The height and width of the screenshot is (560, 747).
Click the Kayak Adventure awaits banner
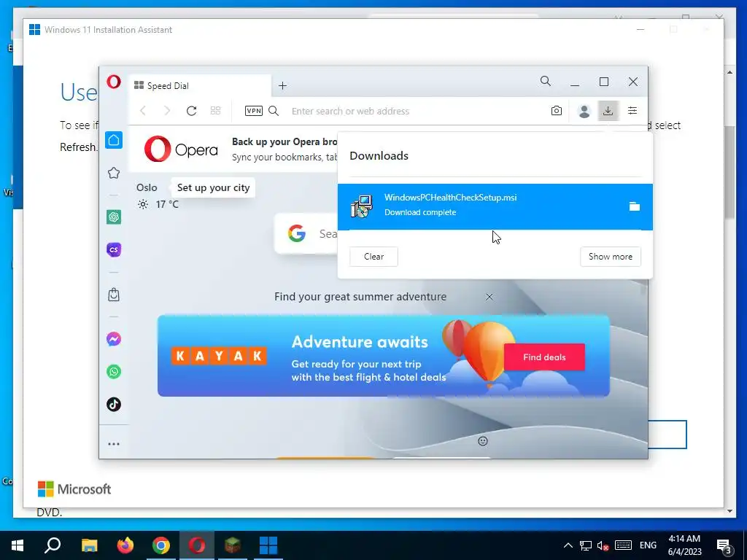click(x=384, y=356)
